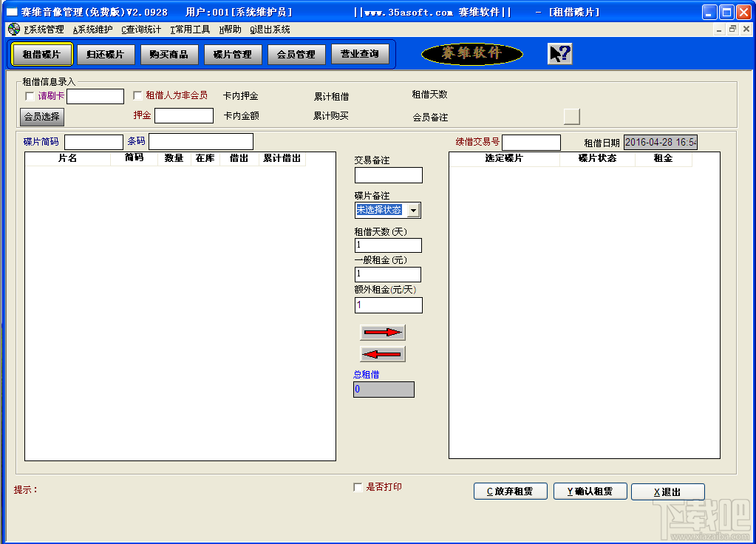
Task: Focus the 押金 input field
Action: click(x=184, y=116)
